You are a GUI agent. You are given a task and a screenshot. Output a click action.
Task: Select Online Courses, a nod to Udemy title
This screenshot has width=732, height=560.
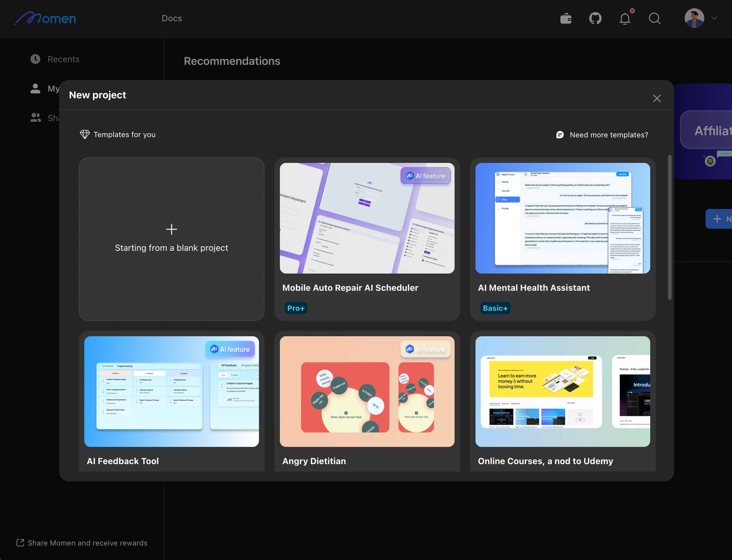(x=546, y=461)
